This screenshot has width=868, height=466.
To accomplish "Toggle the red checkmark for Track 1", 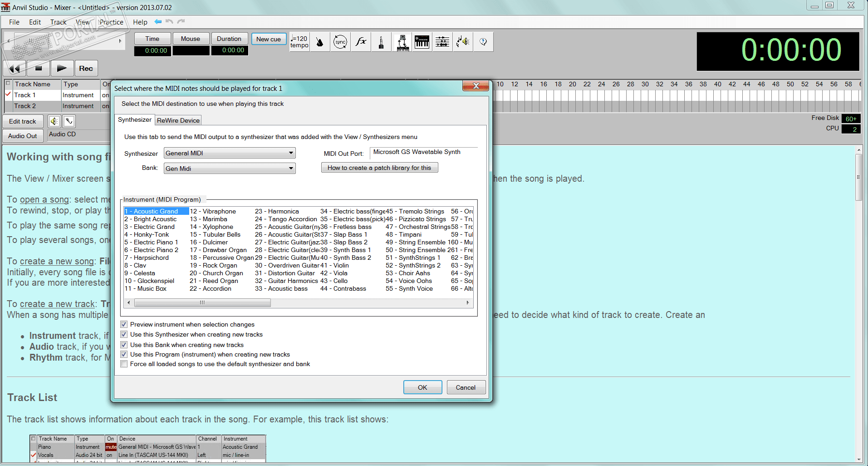I will point(8,94).
